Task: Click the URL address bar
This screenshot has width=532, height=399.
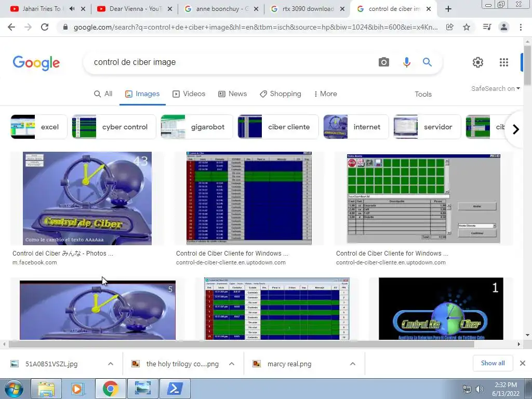Action: (x=255, y=27)
